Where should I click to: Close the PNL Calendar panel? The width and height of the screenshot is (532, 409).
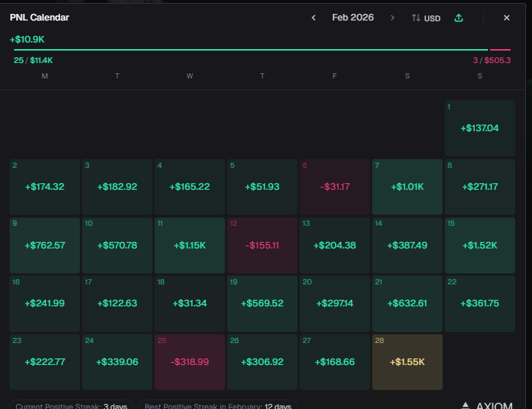[506, 18]
